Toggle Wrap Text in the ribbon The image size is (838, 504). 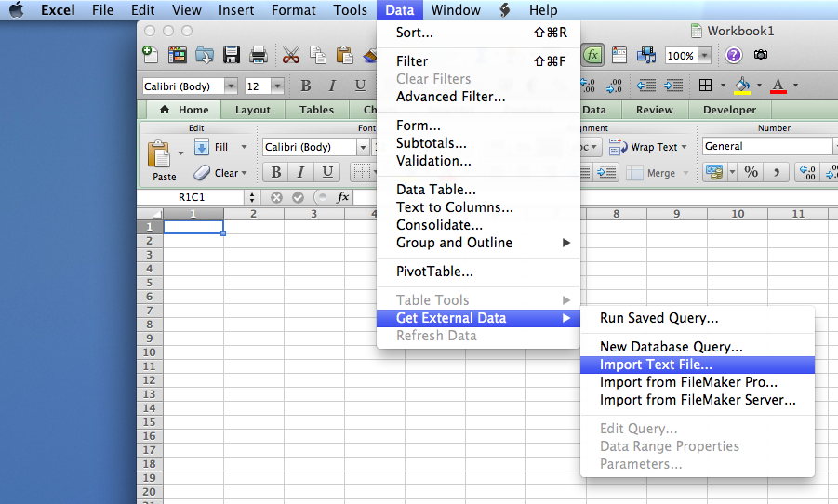648,147
